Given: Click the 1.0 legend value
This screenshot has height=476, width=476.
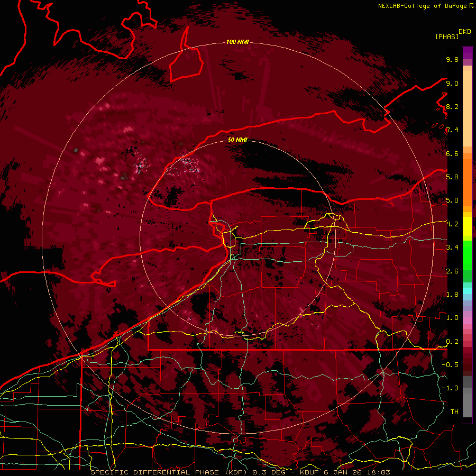Looking at the screenshot, I should pos(452,318).
